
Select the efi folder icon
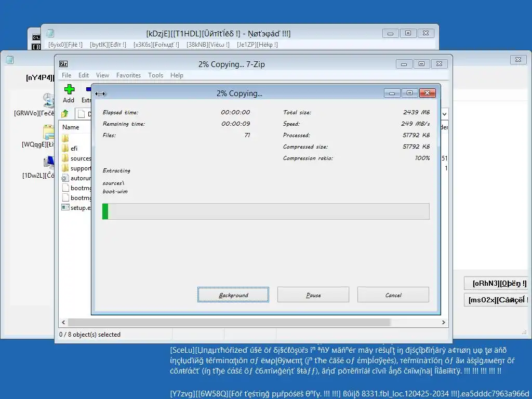point(65,148)
